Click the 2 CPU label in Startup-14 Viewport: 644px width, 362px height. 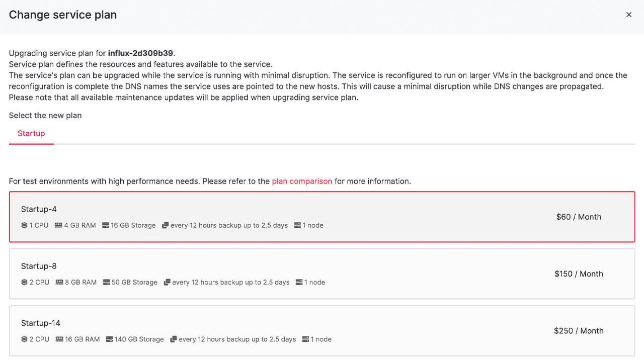tap(39, 339)
